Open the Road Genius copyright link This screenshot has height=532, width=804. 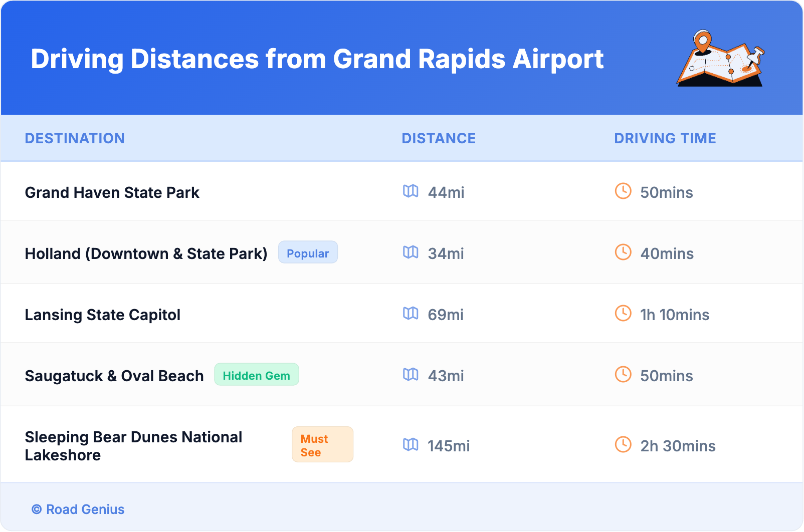tap(78, 509)
